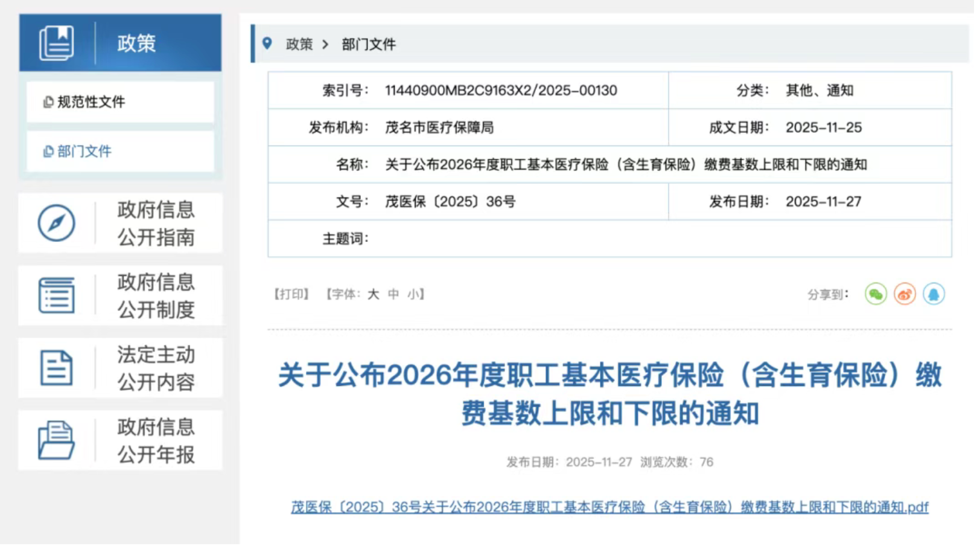Click the folder icon for 政府信息公开年报

click(x=57, y=441)
